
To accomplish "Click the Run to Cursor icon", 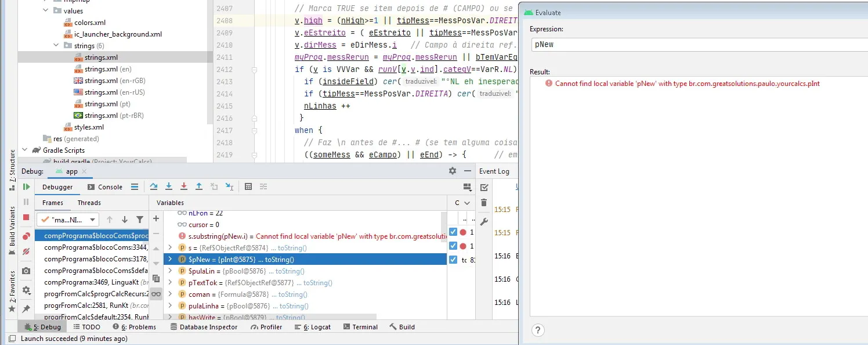I will click(x=229, y=187).
